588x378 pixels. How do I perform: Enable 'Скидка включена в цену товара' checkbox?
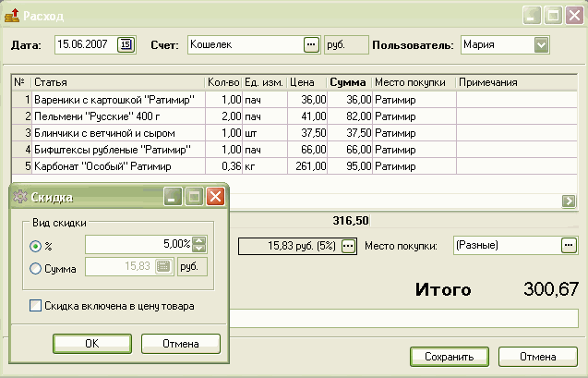[x=36, y=306]
